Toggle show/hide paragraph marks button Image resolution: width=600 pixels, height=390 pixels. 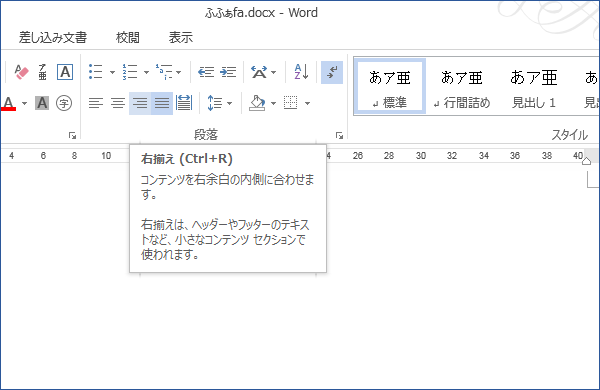click(332, 72)
